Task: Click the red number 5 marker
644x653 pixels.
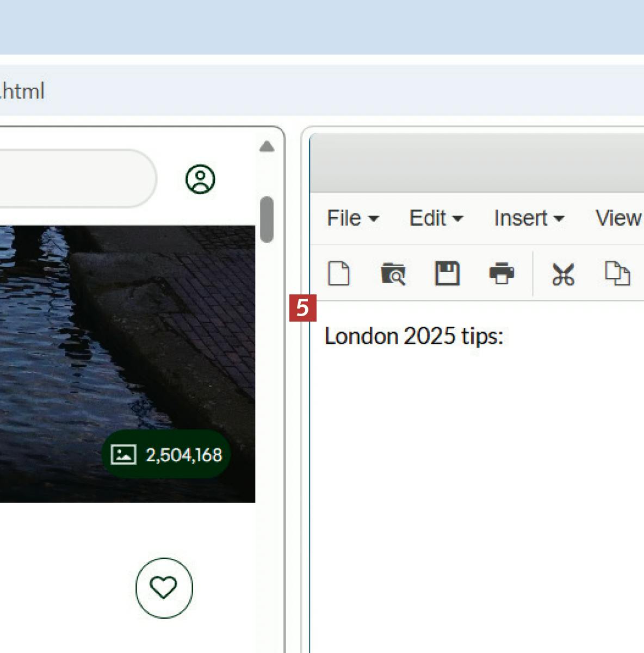Action: click(302, 308)
